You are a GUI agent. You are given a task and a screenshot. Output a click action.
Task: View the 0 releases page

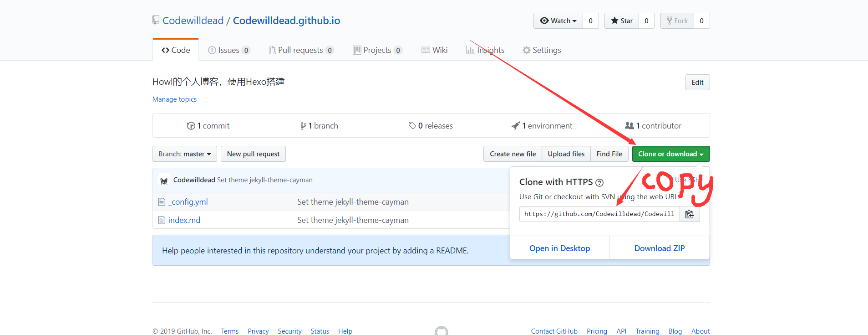click(x=431, y=126)
